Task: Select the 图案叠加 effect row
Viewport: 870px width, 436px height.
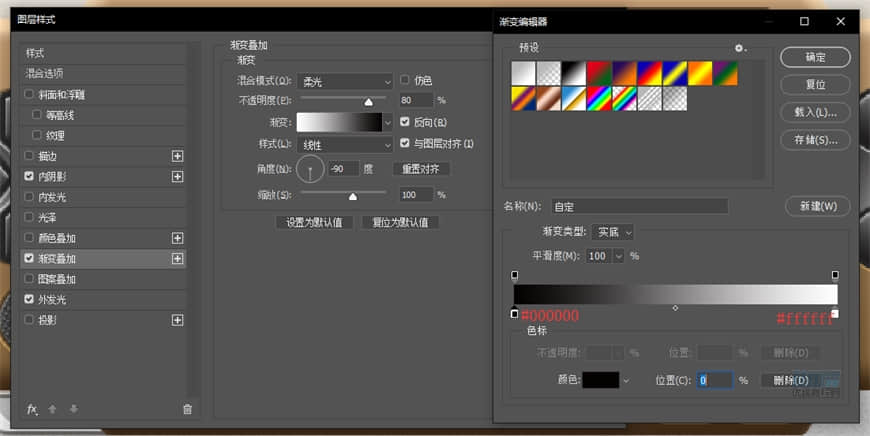Action: point(103,279)
